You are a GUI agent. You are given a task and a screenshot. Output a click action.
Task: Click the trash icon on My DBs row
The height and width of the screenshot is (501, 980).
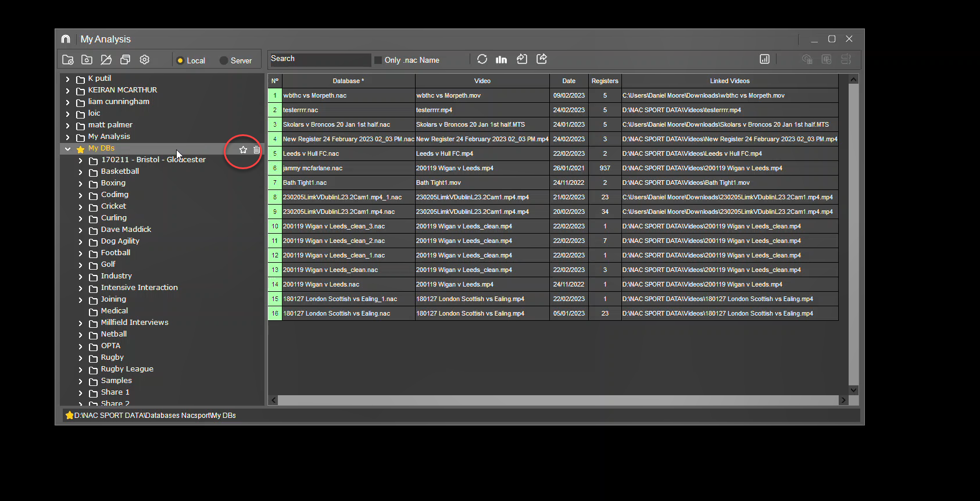tap(257, 150)
